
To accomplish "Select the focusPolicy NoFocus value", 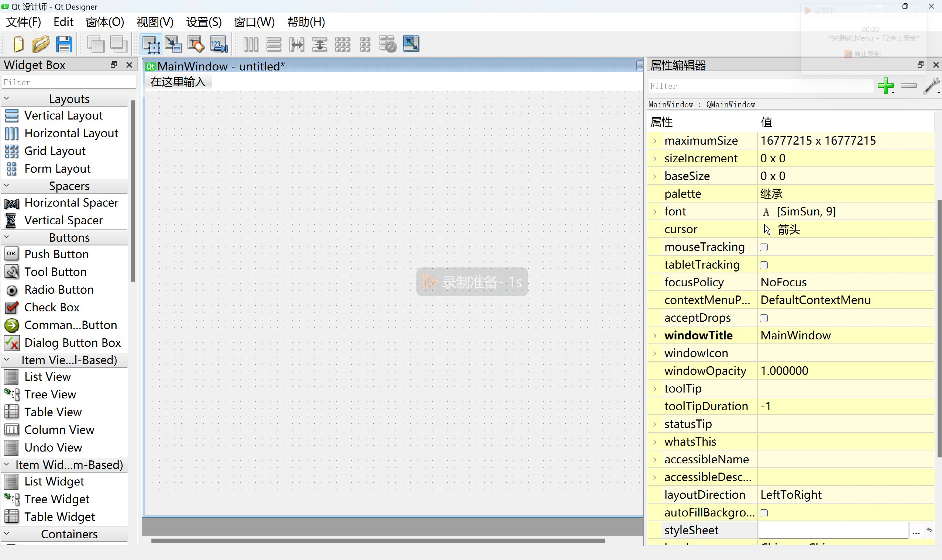I will coord(845,283).
